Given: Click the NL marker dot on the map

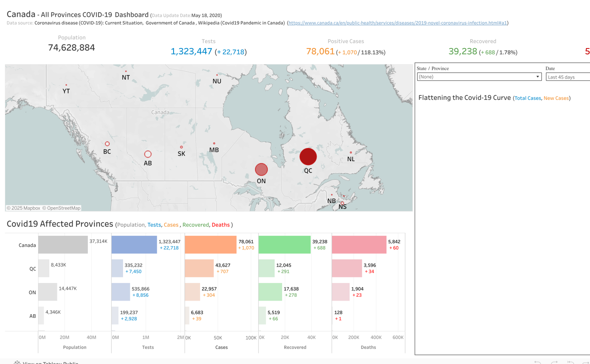Looking at the screenshot, I should pyautogui.click(x=351, y=152).
